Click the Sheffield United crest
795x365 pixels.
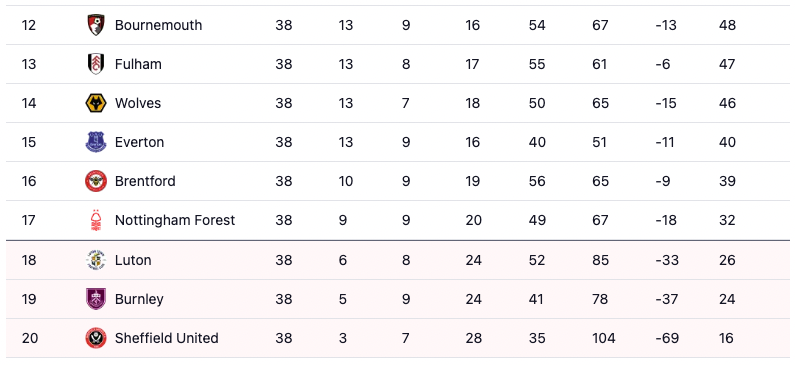[96, 338]
